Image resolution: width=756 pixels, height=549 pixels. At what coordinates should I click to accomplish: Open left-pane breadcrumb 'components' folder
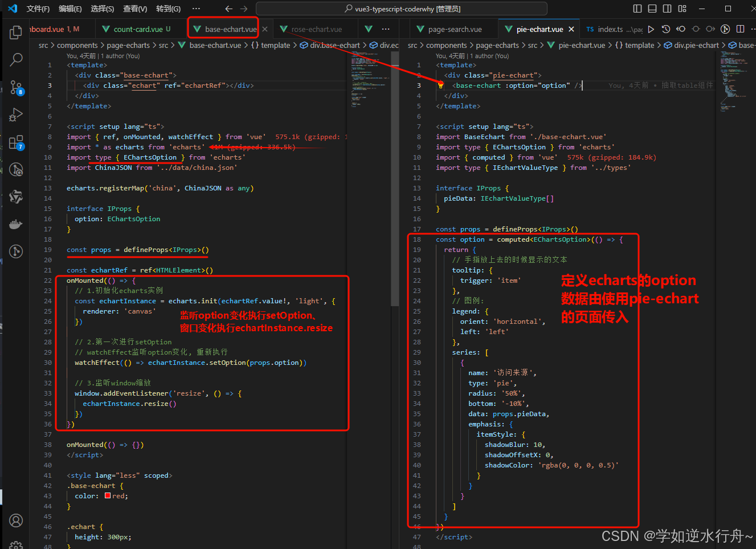click(77, 45)
